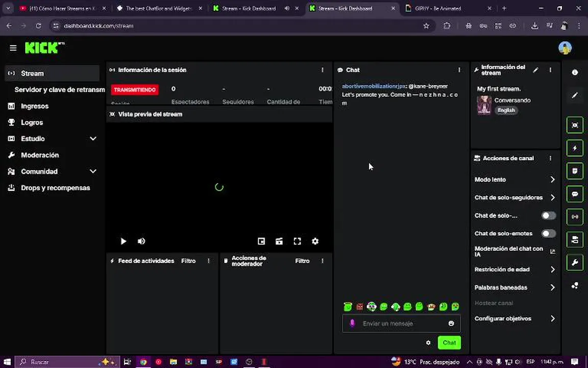Open Filtro in Acciones de moderador
Viewport: 588px width, 368px height.
click(x=302, y=261)
